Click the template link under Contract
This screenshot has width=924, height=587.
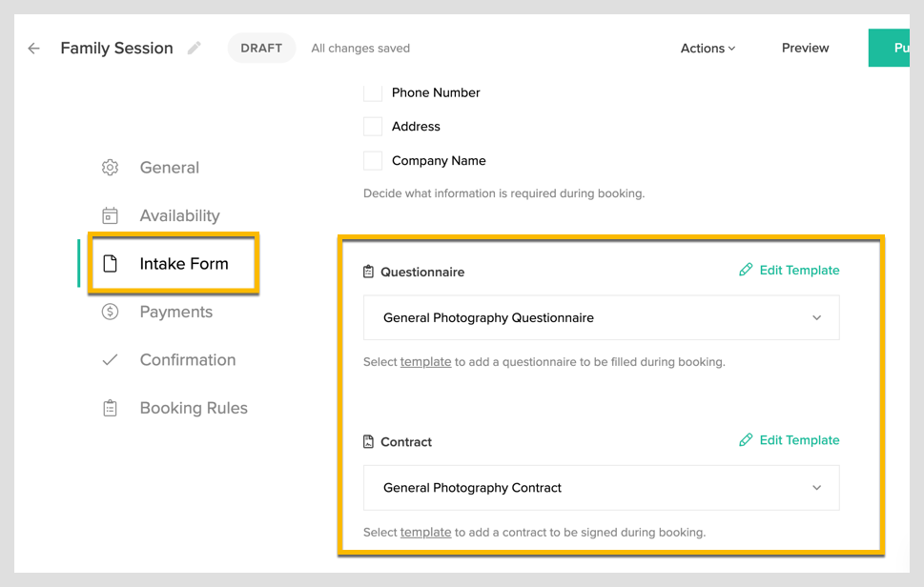click(425, 533)
